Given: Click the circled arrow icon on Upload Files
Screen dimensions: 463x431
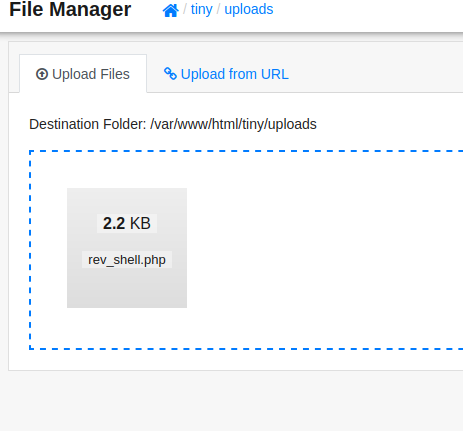Looking at the screenshot, I should [x=42, y=74].
